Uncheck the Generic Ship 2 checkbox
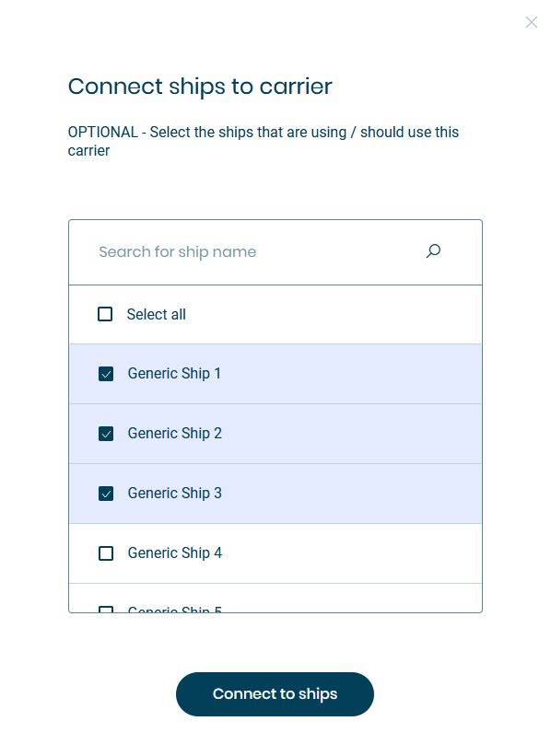551x756 pixels. [x=106, y=434]
